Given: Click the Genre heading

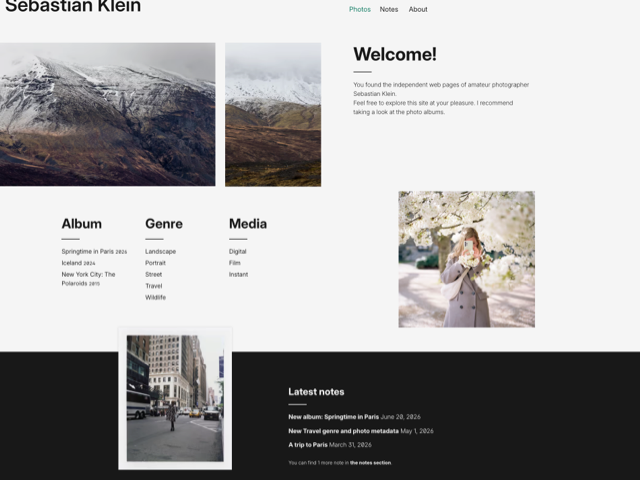Looking at the screenshot, I should coord(164,224).
